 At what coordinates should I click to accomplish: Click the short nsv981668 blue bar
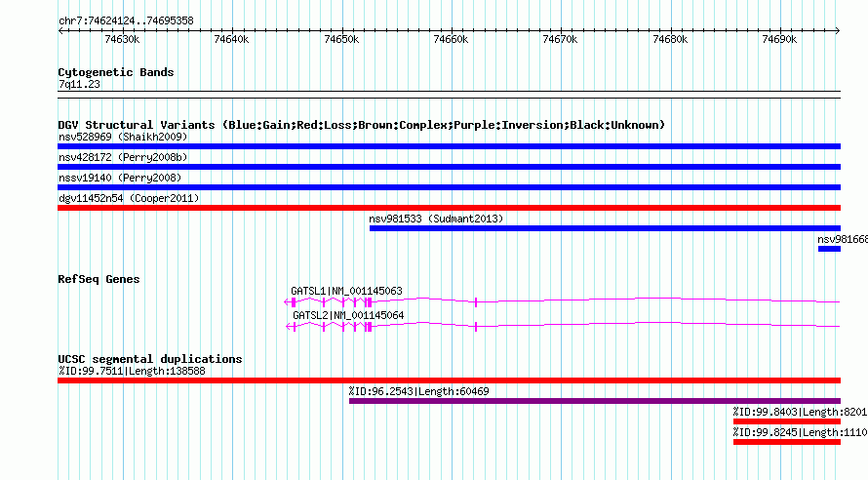[x=829, y=249]
